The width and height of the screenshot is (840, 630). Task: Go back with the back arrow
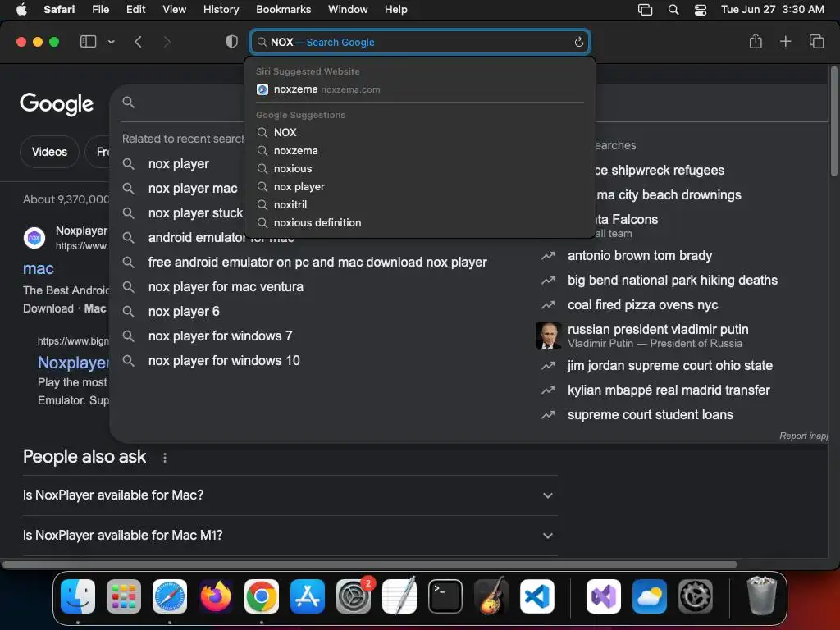pos(138,42)
